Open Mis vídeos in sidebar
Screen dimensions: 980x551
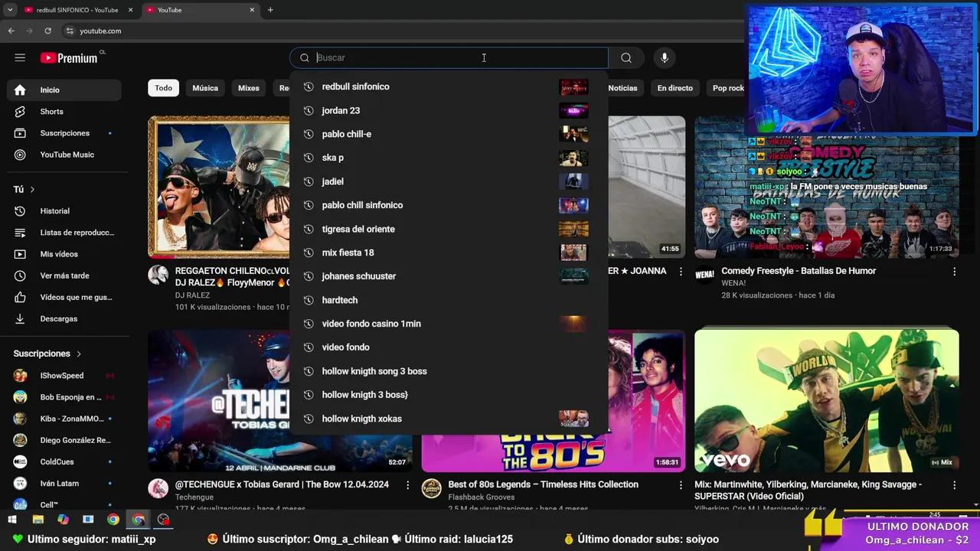tap(64, 254)
